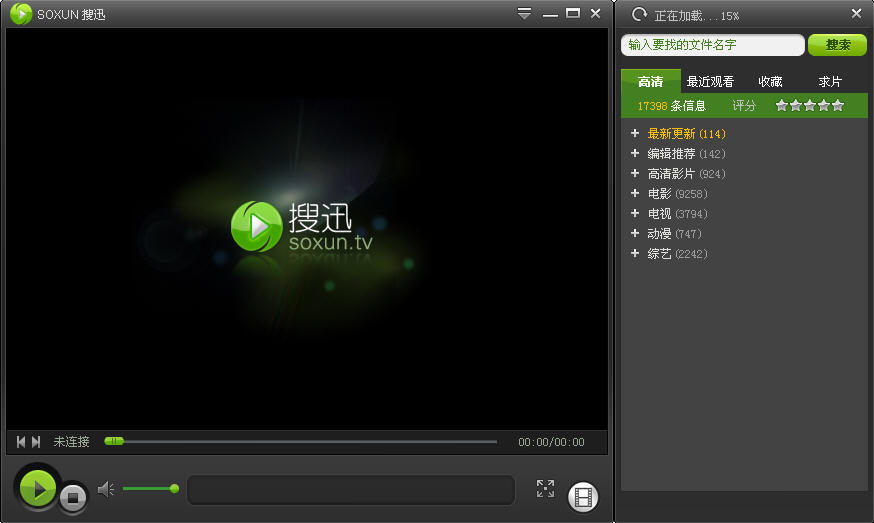Click the seek bar progress handle
The image size is (874, 523).
(x=114, y=441)
